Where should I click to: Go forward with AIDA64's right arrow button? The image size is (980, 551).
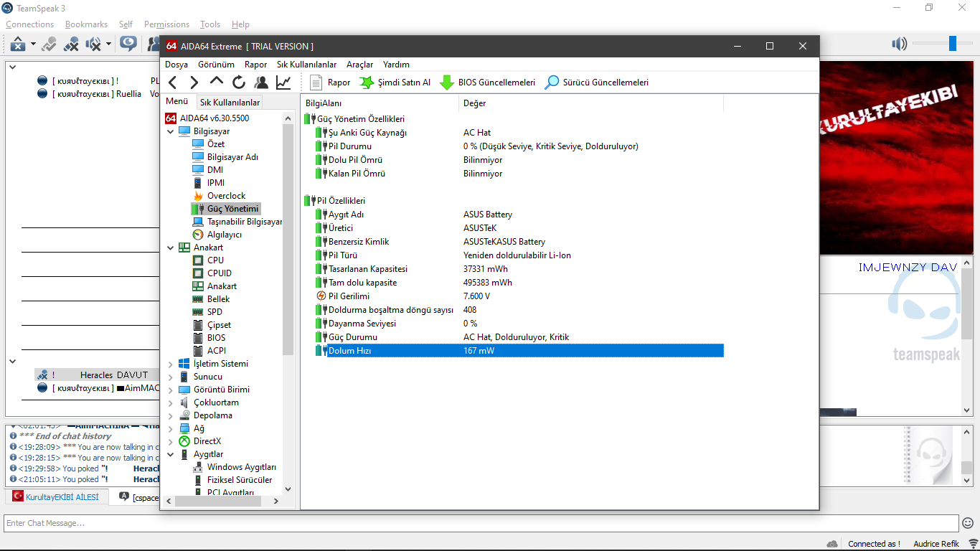(x=194, y=83)
